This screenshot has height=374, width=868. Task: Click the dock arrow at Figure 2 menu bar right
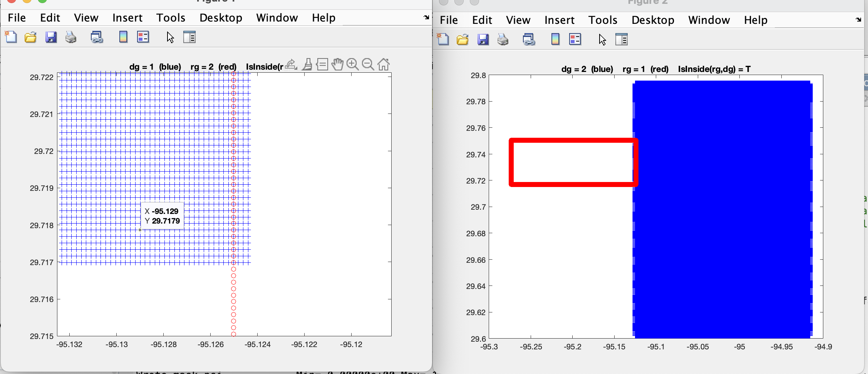(858, 20)
